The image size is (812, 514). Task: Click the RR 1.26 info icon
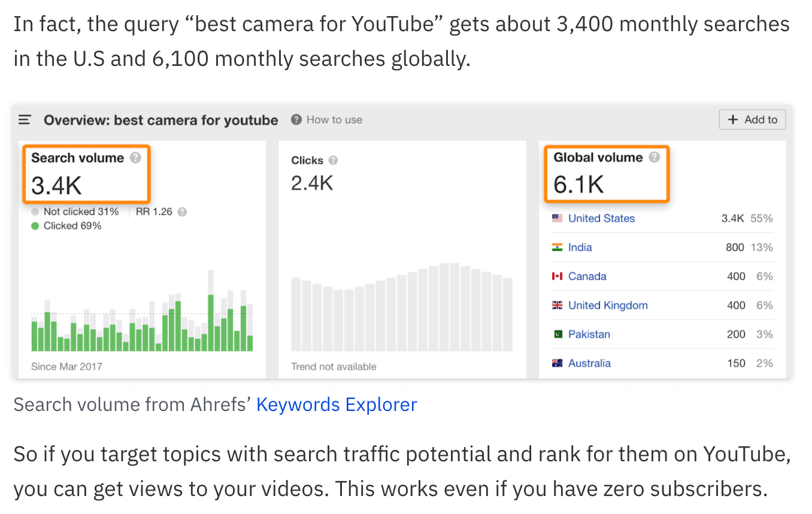182,212
